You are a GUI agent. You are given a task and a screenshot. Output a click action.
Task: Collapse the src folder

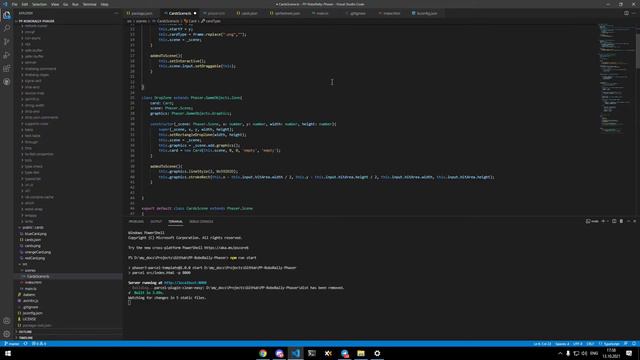(x=69, y=264)
